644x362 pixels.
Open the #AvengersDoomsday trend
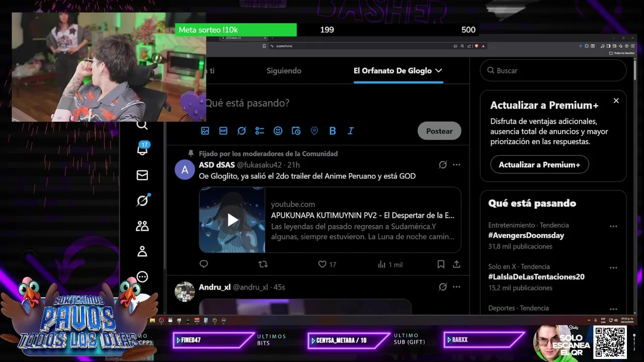(x=526, y=235)
